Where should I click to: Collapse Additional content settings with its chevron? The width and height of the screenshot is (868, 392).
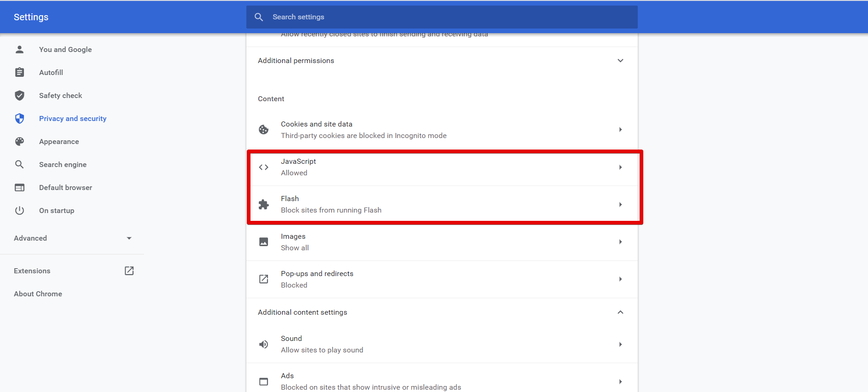pyautogui.click(x=620, y=312)
